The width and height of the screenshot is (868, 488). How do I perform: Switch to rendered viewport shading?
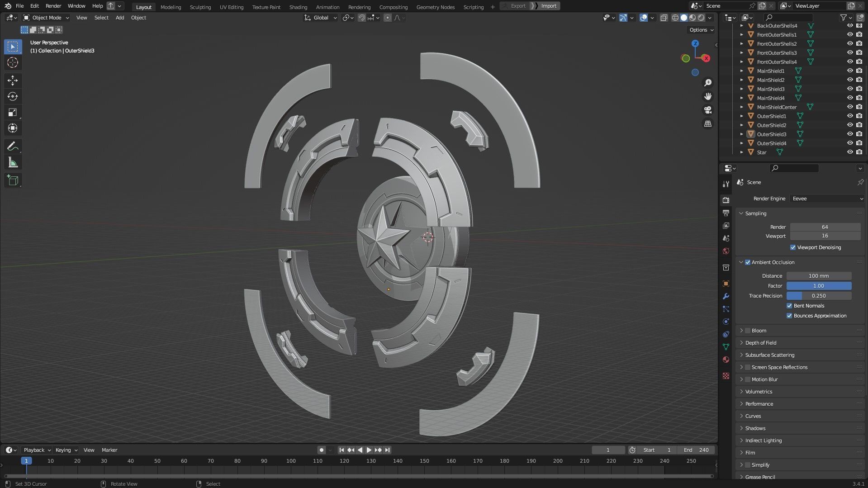701,18
